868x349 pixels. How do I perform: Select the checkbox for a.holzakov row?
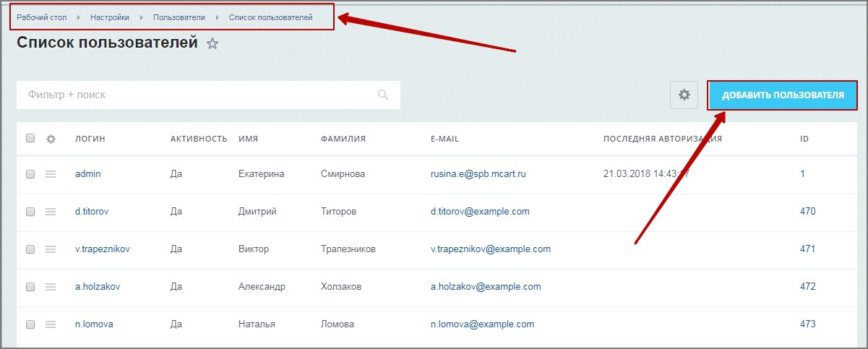(x=30, y=287)
